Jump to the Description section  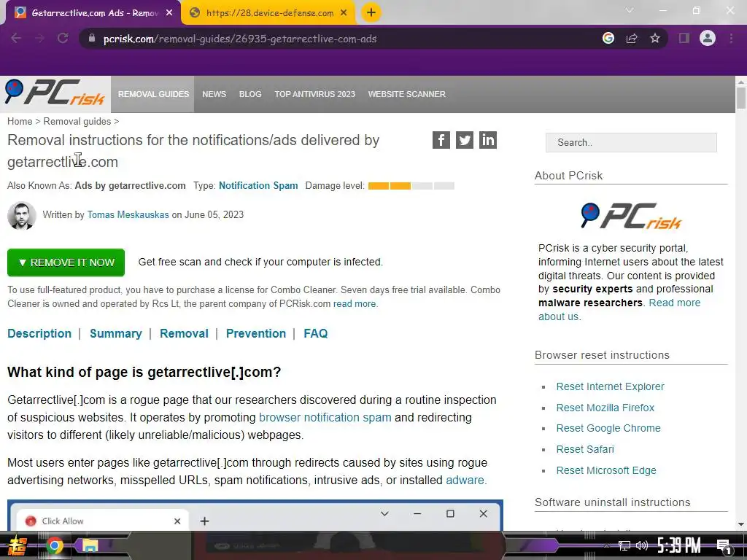39,333
